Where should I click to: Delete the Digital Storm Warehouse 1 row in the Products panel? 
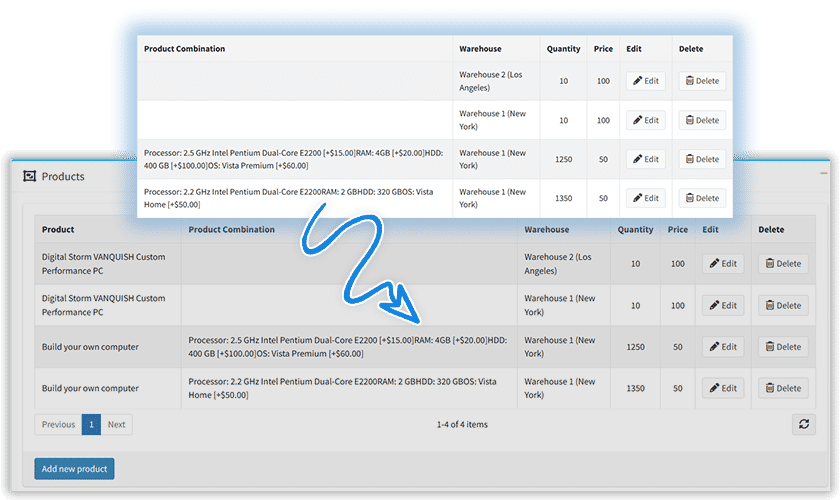783,305
